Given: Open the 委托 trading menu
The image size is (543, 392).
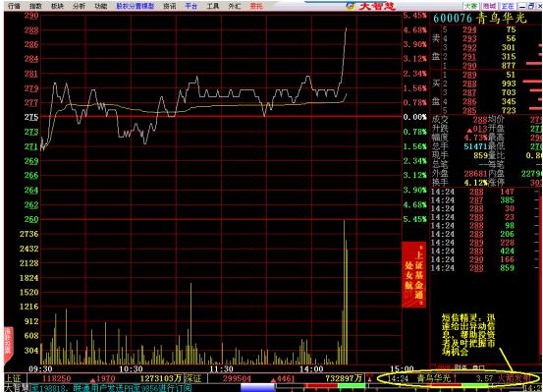Looking at the screenshot, I should coord(256,6).
